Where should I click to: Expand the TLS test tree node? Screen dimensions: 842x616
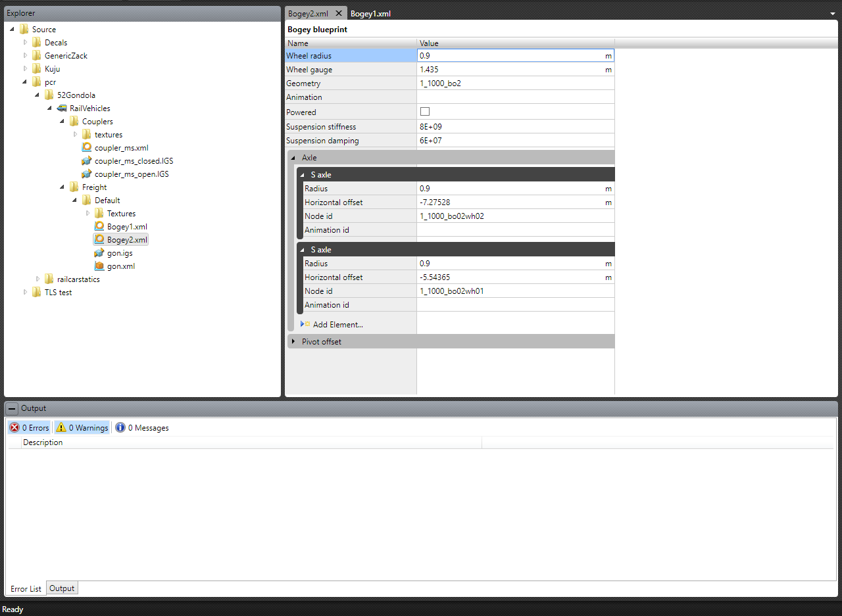pyautogui.click(x=26, y=293)
